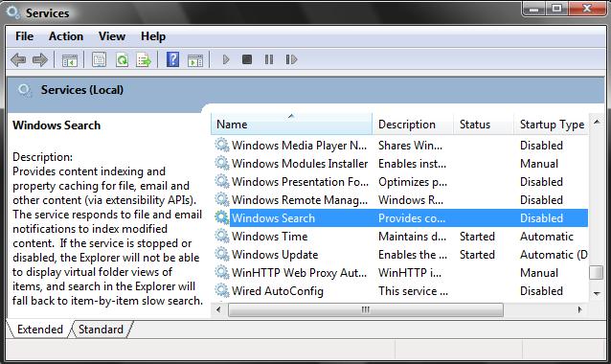Viewport: 611px width, 364px height.
Task: Click the Refresh toolbar icon
Action: pyautogui.click(x=122, y=59)
